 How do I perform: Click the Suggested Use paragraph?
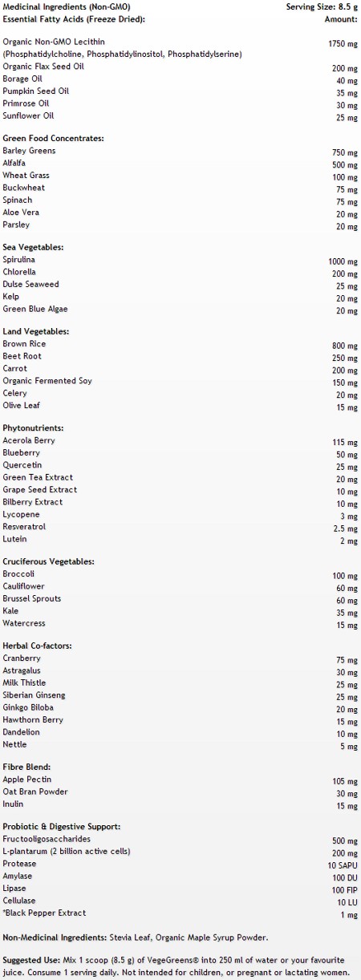point(177,966)
